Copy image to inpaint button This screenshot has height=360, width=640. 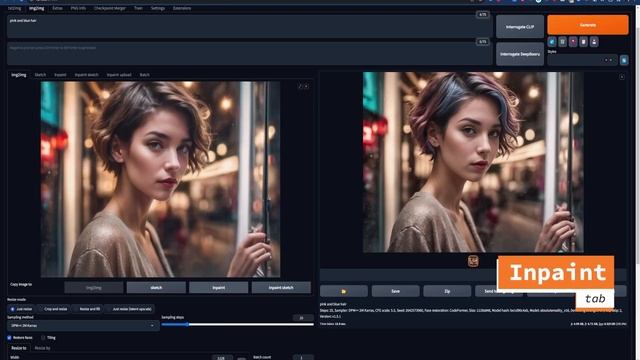[x=218, y=288]
